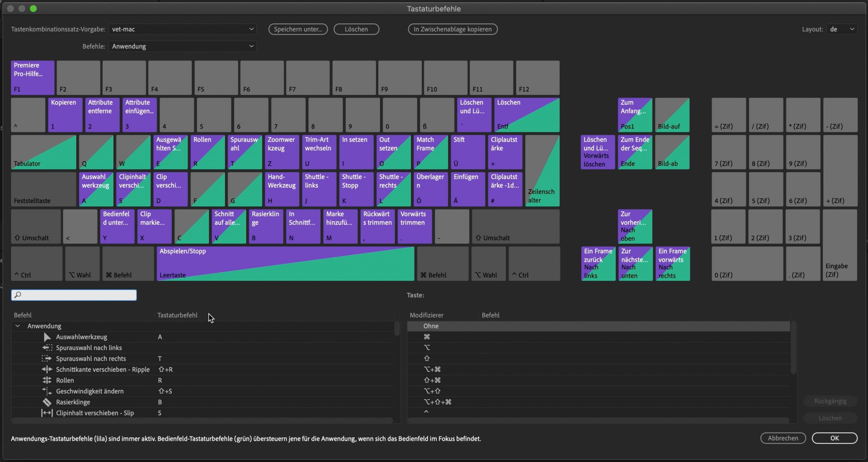
Task: Click the Speichern unter... button
Action: click(298, 29)
